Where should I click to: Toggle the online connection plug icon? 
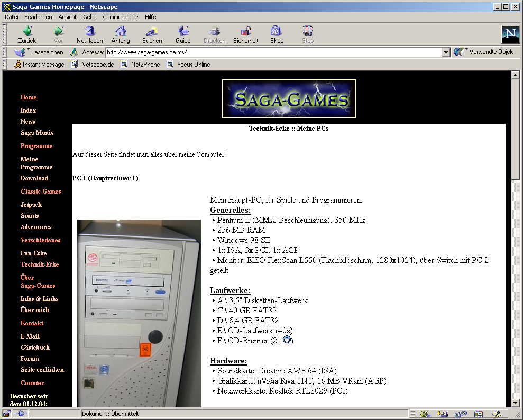pos(20,414)
